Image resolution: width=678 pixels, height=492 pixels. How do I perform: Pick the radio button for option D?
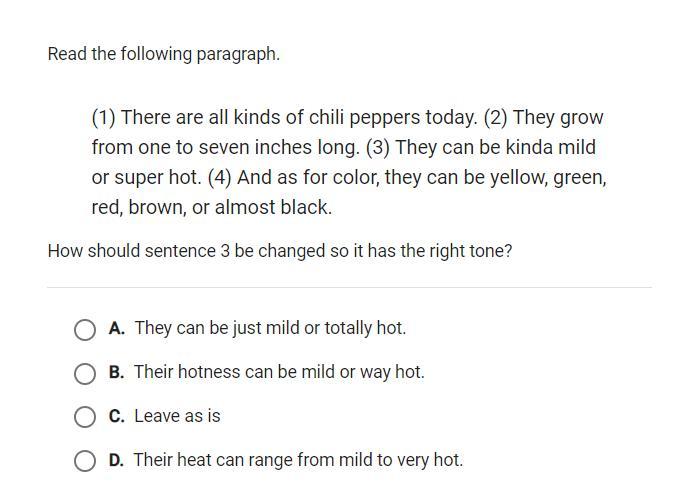coord(85,461)
